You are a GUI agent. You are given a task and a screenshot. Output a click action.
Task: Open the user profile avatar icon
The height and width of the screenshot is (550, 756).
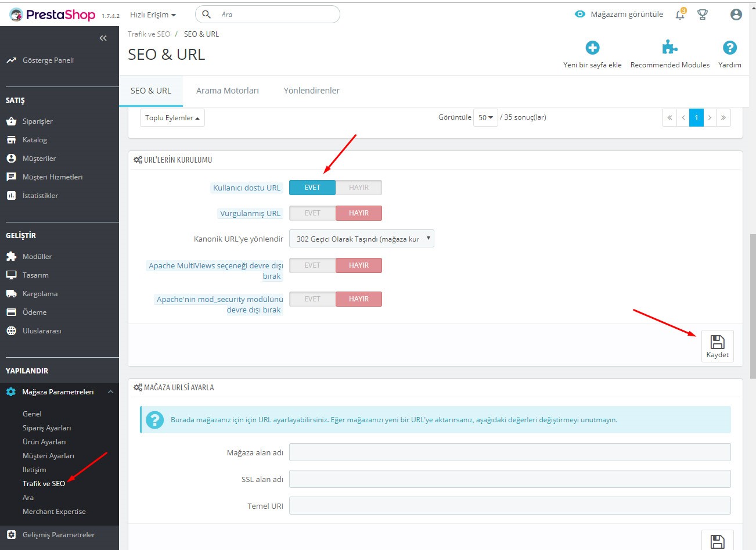click(736, 15)
